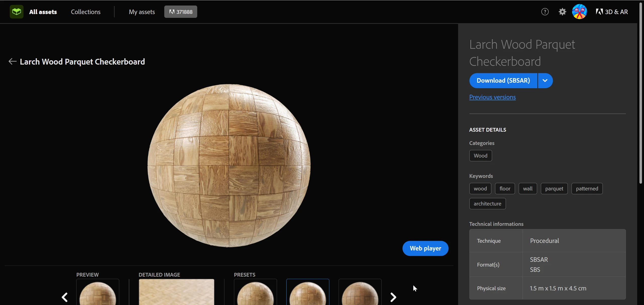Select the Wood category tag
644x305 pixels.
[480, 156]
